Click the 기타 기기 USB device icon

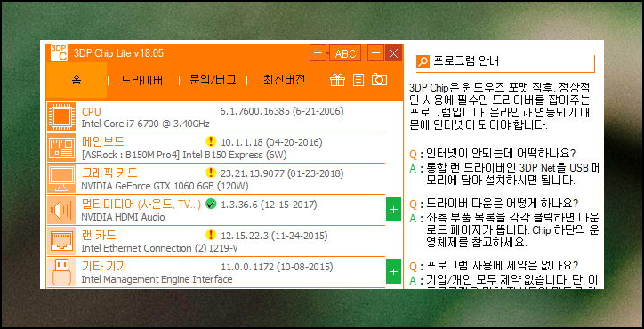61,272
